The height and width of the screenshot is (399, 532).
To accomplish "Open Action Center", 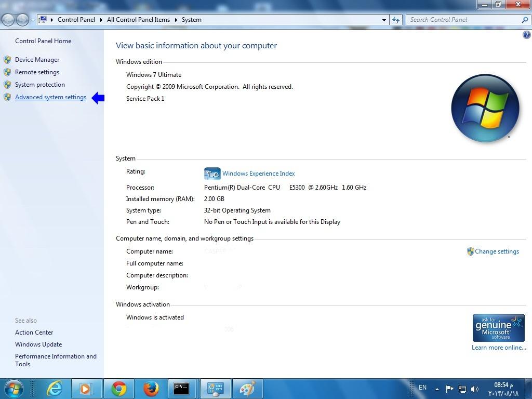I will tap(34, 332).
